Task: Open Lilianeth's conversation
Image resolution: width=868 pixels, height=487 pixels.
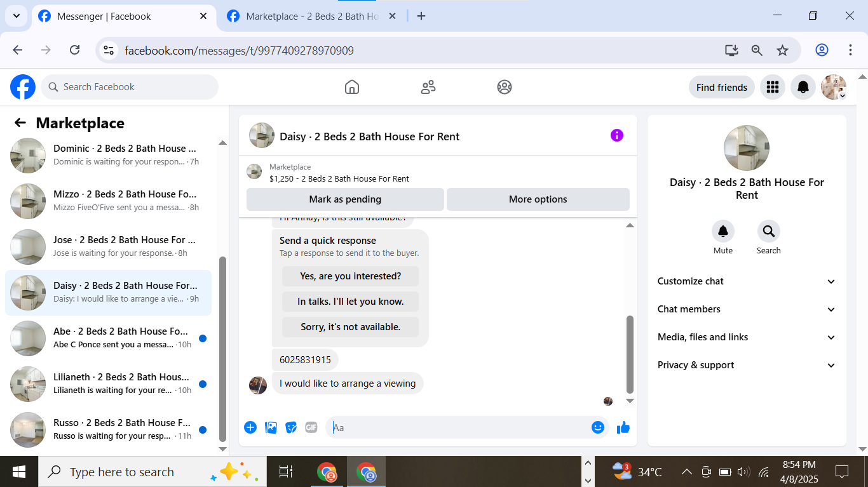Action: 108,384
